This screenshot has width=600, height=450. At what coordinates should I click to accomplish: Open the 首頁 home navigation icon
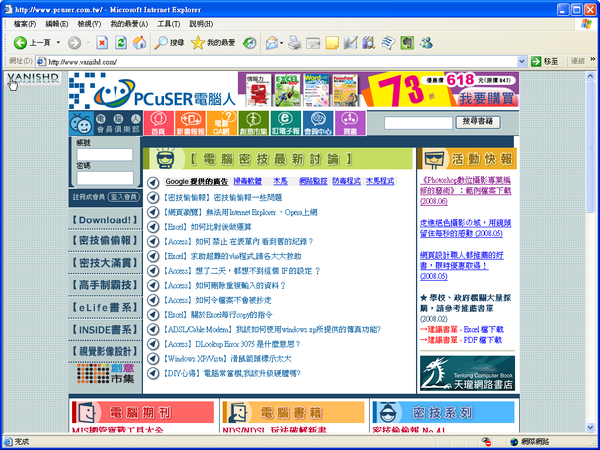(158, 123)
